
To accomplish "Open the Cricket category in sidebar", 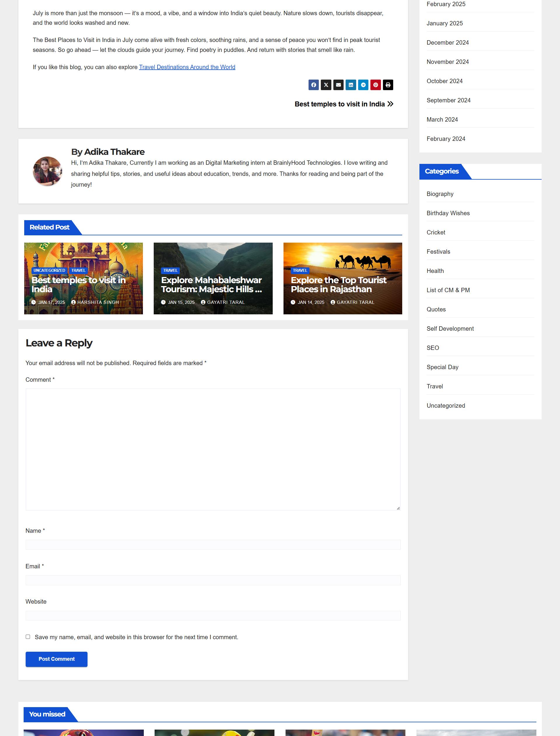I will [436, 232].
